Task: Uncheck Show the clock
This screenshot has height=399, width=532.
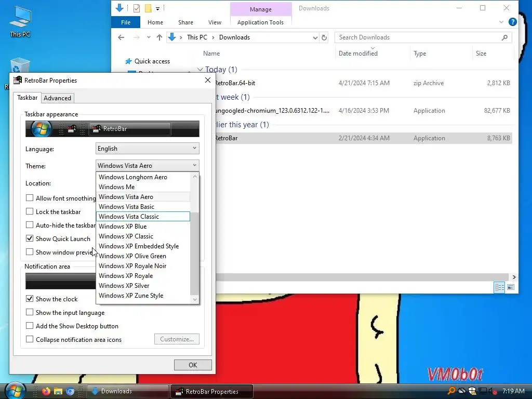Action: coord(30,299)
